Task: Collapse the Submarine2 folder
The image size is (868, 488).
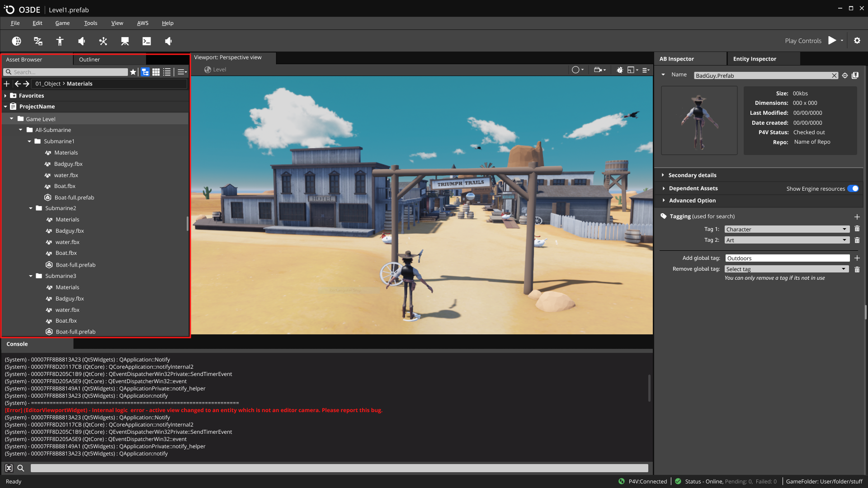Action: (30, 208)
